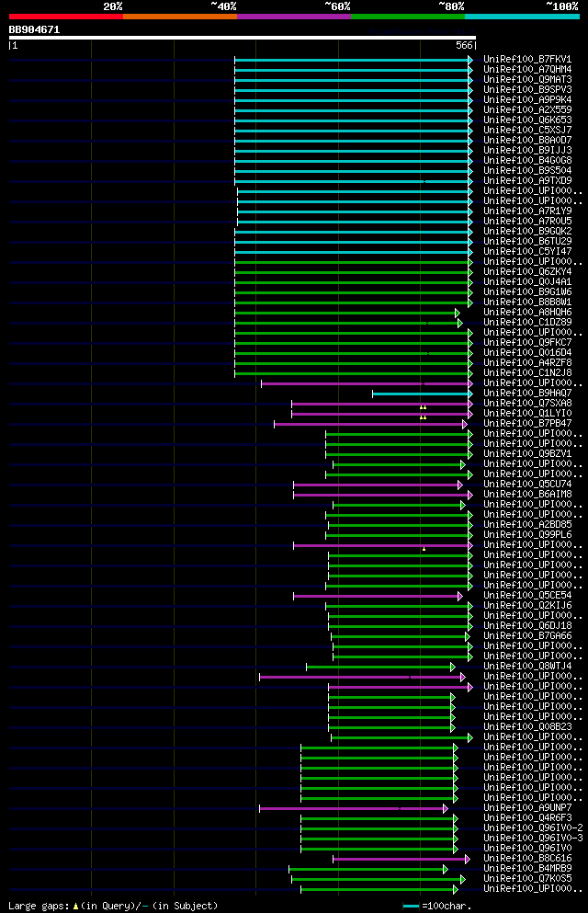This screenshot has width=588, height=913.
Task: Select the UniRef100_C5YI47 label
Action: (527, 252)
